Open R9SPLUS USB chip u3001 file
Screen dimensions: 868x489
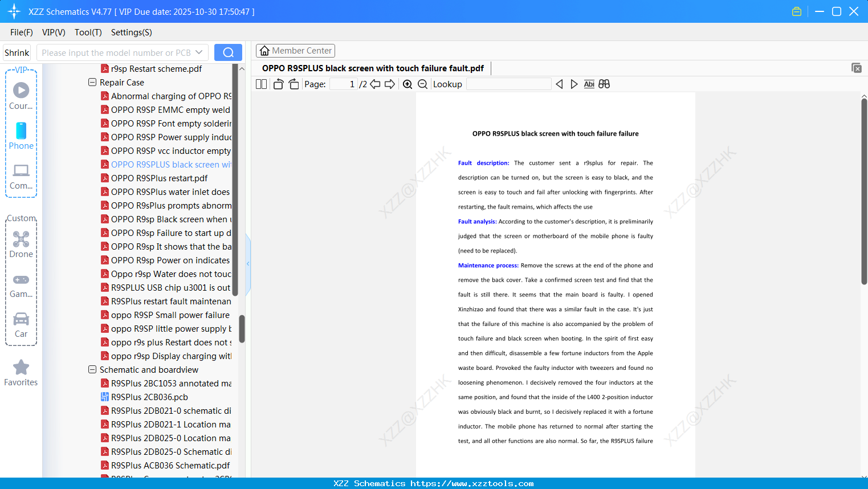click(166, 287)
